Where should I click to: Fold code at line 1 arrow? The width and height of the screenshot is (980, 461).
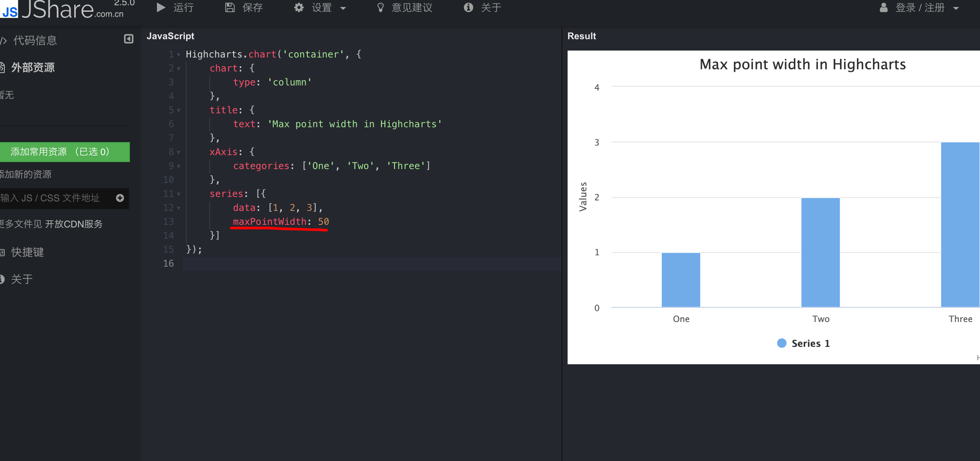pyautogui.click(x=179, y=55)
